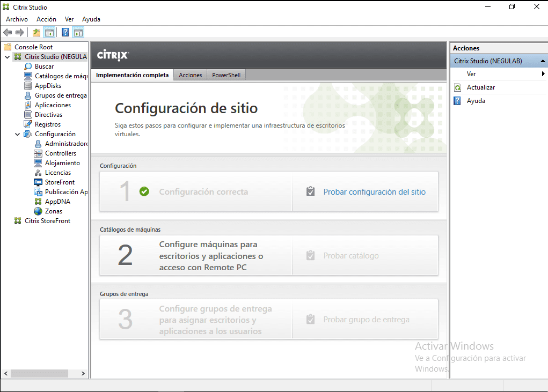Select the Citrix StoreFront tree item
Screen dimensions: 548x392
click(x=45, y=220)
